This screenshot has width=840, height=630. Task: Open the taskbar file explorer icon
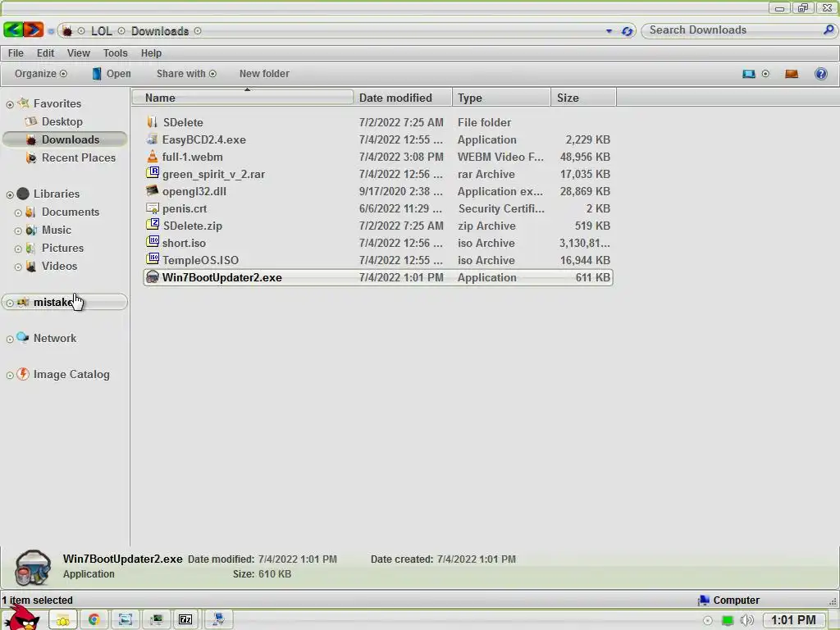(x=63, y=619)
